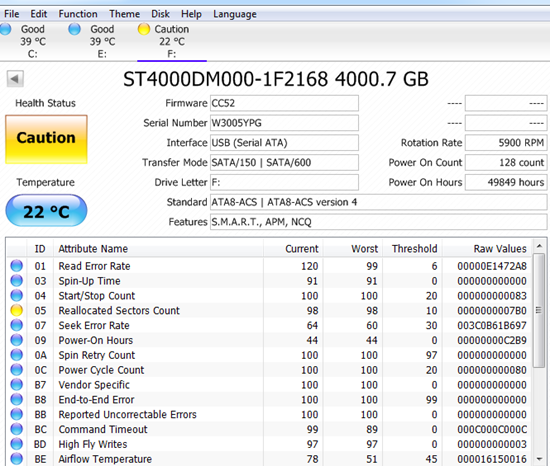This screenshot has width=550, height=466.
Task: Click the status orb for Vendor Specific
Action: pyautogui.click(x=16, y=385)
